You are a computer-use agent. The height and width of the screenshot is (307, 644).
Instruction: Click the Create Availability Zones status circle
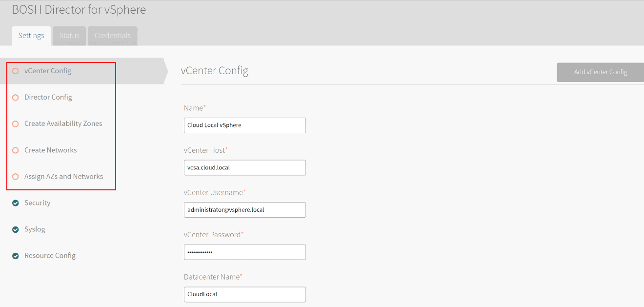pyautogui.click(x=15, y=124)
